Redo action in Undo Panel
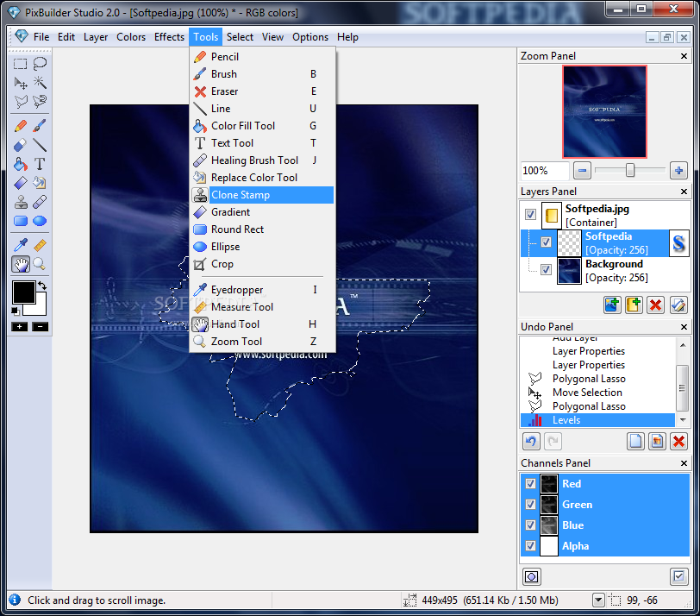Image resolution: width=700 pixels, height=616 pixels. (553, 442)
